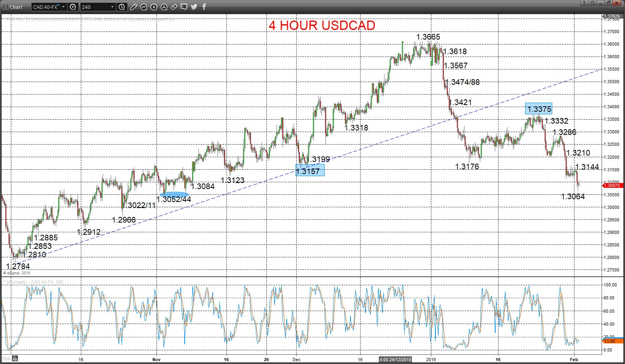Select the 1.3286 annotation
This screenshot has height=364, width=625.
pos(564,132)
